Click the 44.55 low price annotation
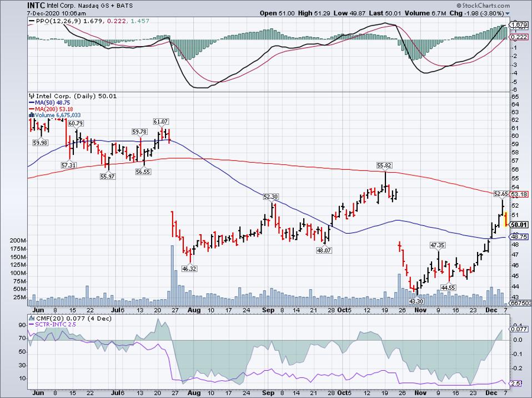Screen dimensions: 532x398 [x=448, y=288]
